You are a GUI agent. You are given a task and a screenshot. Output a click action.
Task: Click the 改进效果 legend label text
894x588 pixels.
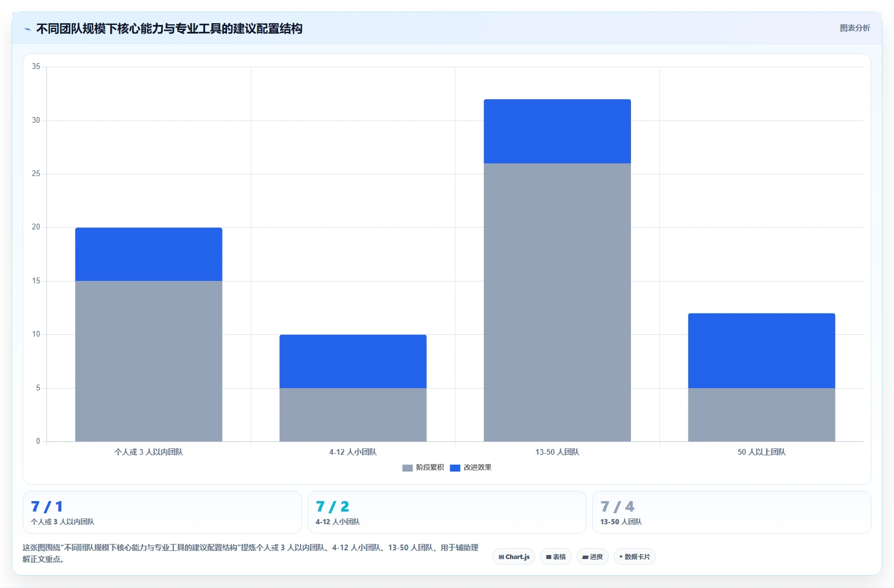tap(477, 468)
